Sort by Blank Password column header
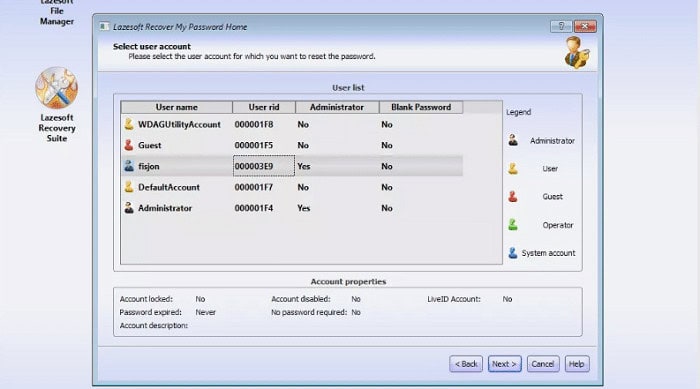 point(421,107)
